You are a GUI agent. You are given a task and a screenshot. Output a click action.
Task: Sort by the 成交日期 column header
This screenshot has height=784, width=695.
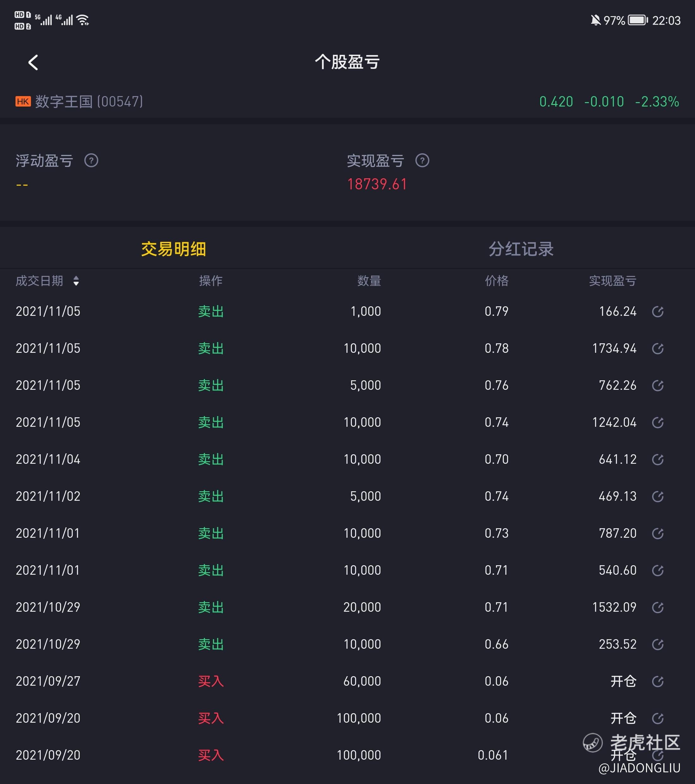(x=39, y=281)
